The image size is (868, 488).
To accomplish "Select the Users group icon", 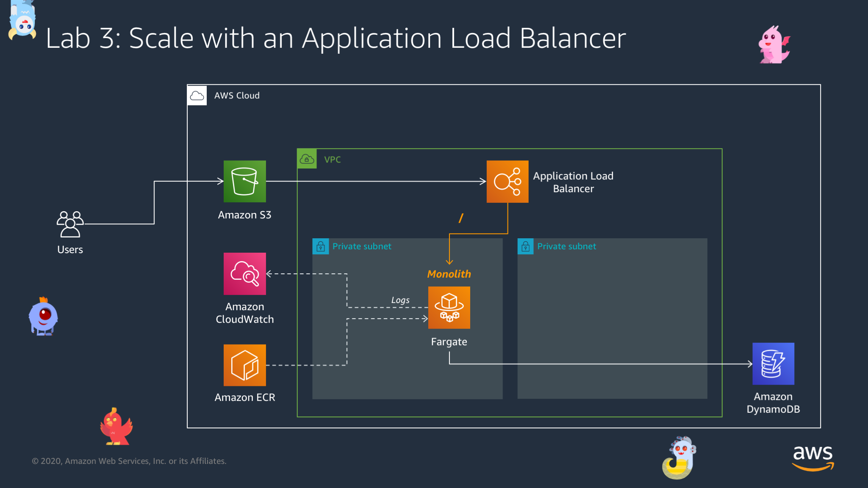I will pyautogui.click(x=70, y=224).
